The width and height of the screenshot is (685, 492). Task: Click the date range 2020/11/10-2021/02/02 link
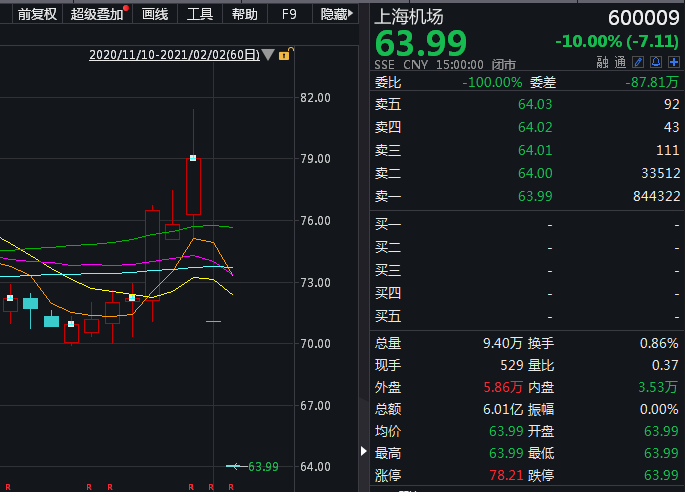click(174, 55)
